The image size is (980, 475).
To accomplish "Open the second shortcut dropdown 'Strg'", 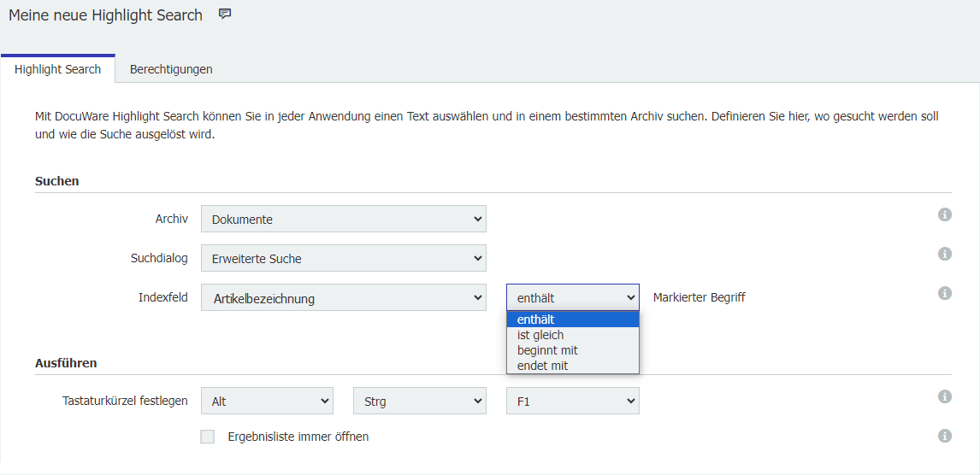I will coord(419,401).
